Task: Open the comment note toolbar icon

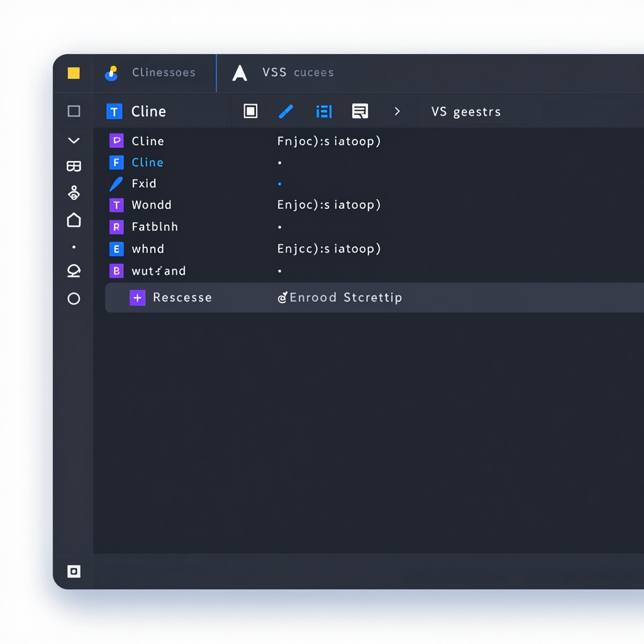Action: pos(360,111)
